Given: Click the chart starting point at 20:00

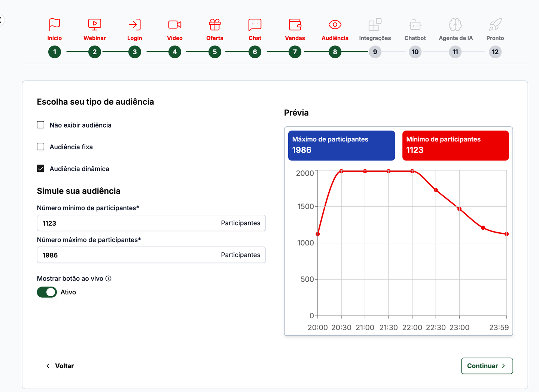Looking at the screenshot, I should pyautogui.click(x=318, y=234).
